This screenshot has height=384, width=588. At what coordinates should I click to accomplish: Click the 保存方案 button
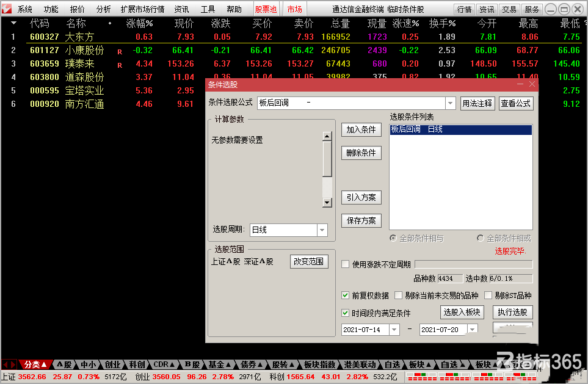(361, 220)
